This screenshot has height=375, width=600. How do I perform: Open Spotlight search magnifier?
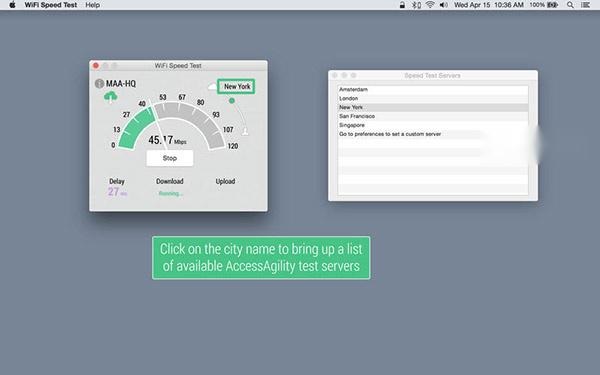(570, 5)
